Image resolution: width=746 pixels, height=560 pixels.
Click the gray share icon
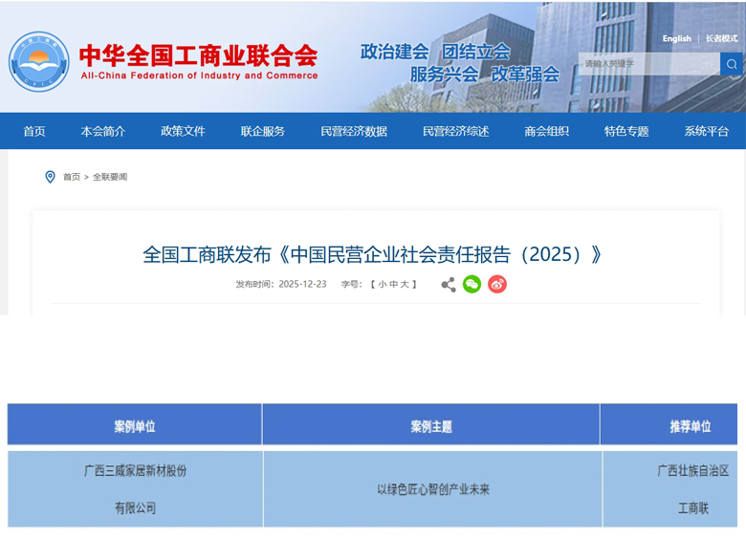(x=448, y=284)
